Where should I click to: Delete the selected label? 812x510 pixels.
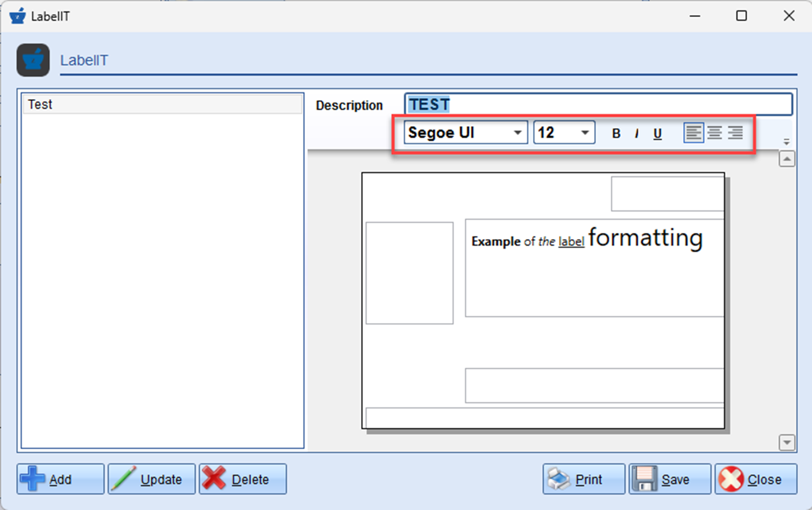(x=243, y=479)
